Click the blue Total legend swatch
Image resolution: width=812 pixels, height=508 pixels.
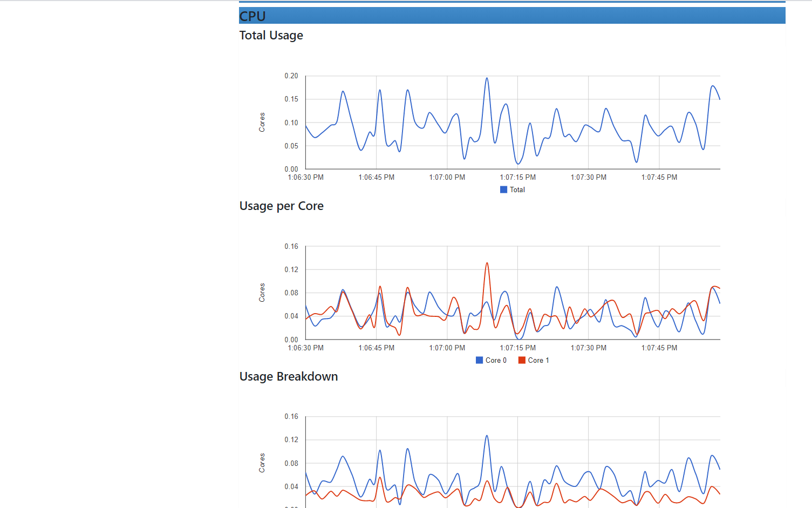pyautogui.click(x=503, y=189)
